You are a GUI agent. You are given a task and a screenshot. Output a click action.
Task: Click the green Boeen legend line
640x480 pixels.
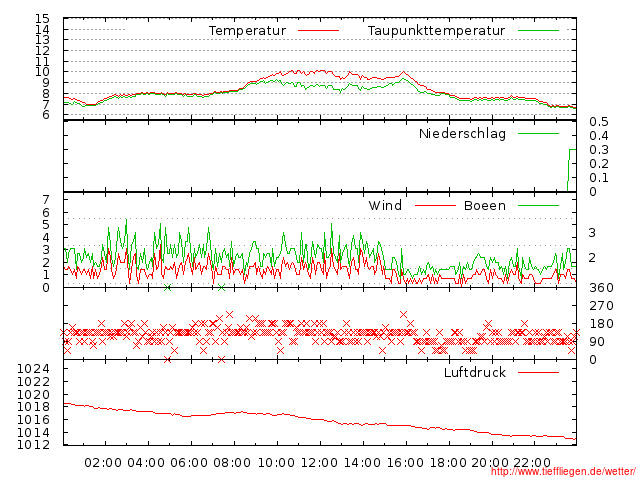click(x=538, y=206)
